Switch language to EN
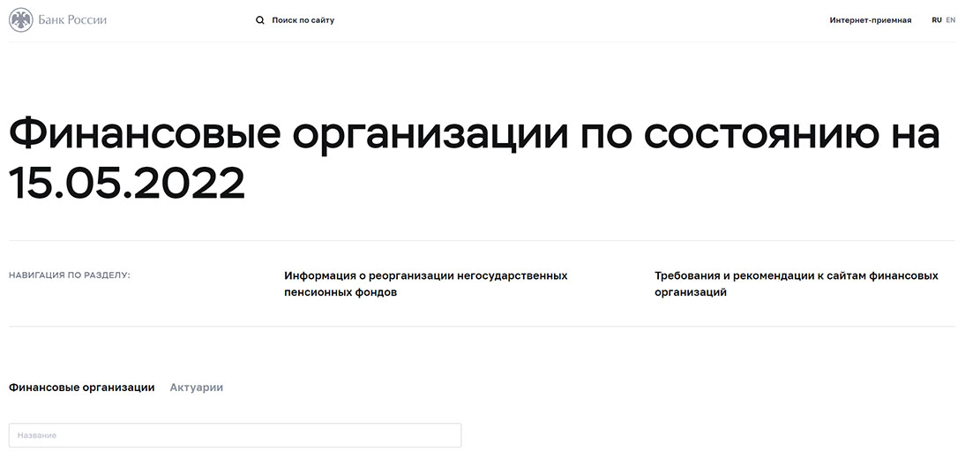The image size is (980, 452). 950,20
